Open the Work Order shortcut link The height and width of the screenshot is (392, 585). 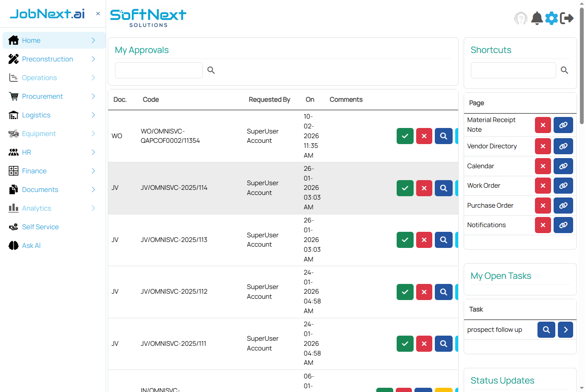563,186
